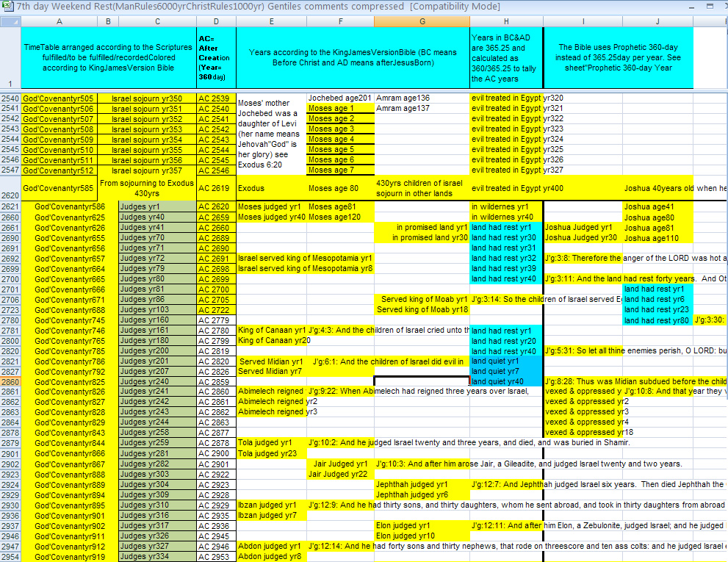Click the 'AC= After Creation' header cell
Image resolution: width=728 pixels, height=562 pixels.
217,57
